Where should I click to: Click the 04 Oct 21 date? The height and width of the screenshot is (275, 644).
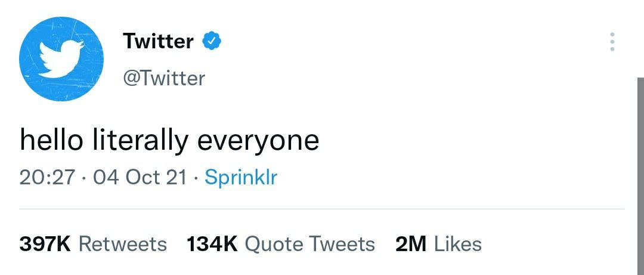point(140,177)
